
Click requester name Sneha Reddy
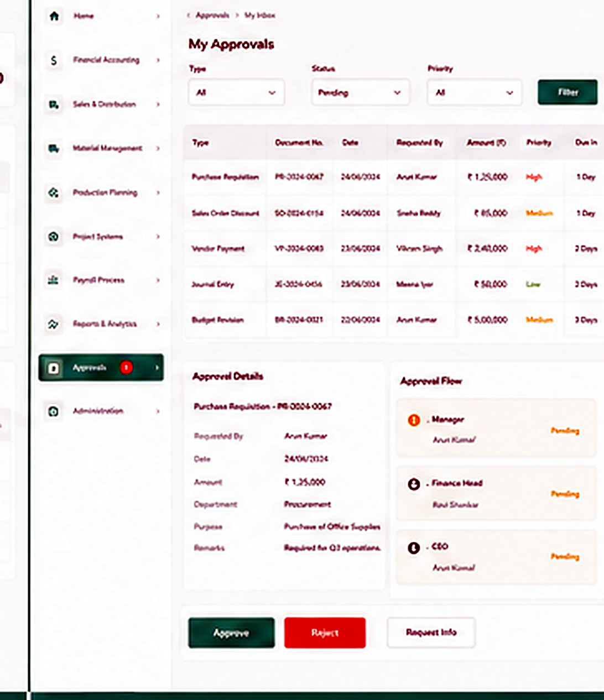(x=418, y=213)
